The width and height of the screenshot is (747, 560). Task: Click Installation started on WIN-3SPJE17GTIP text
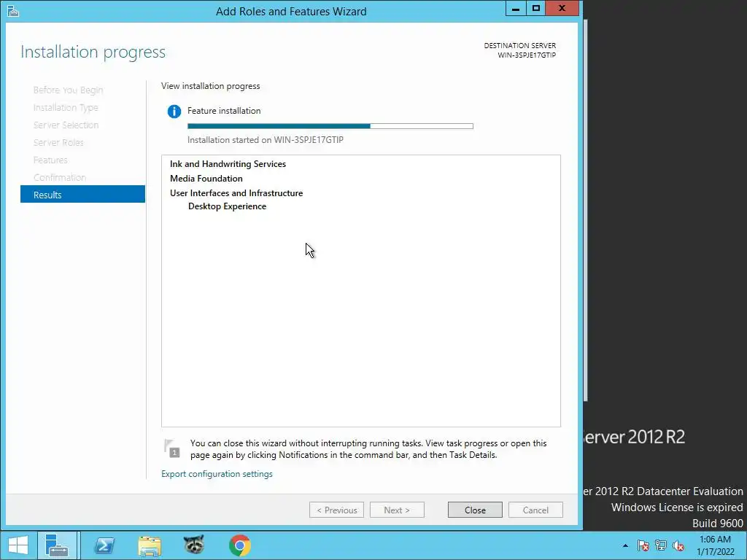point(266,140)
